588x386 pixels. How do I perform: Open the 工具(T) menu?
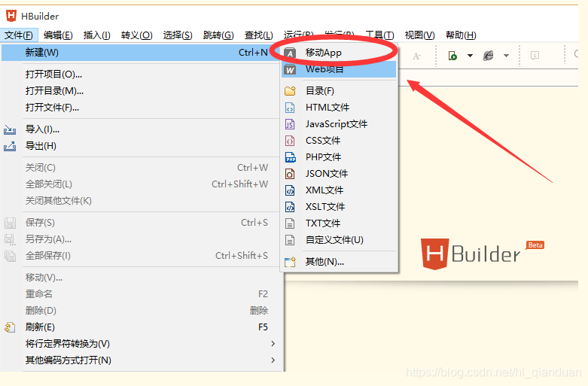point(380,35)
